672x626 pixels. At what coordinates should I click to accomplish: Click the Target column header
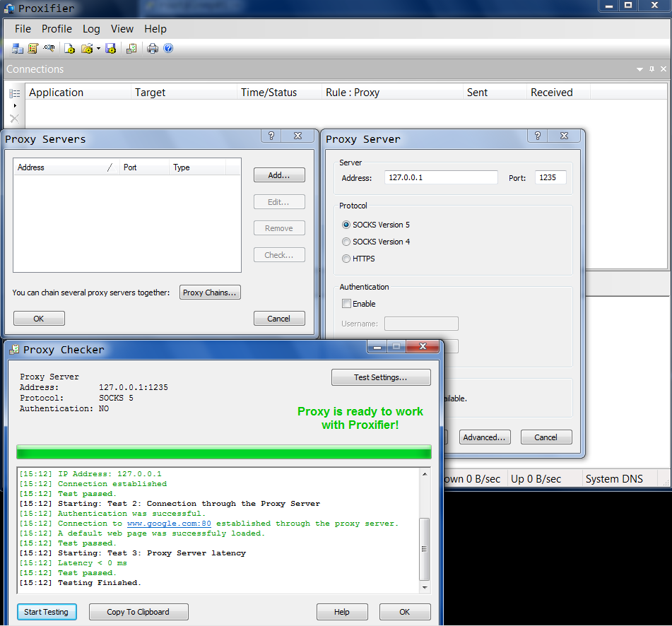184,93
